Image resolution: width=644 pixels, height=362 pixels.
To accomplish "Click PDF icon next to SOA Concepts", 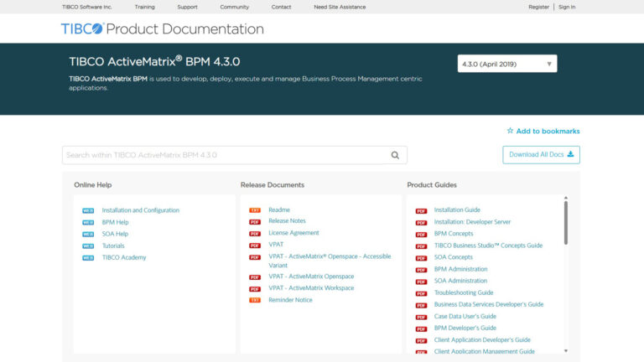I will pyautogui.click(x=421, y=258).
